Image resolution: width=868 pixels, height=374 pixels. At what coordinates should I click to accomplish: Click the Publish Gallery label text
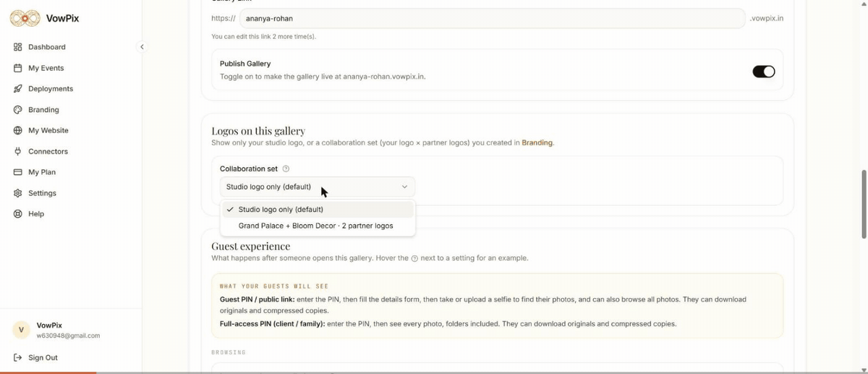coord(245,64)
